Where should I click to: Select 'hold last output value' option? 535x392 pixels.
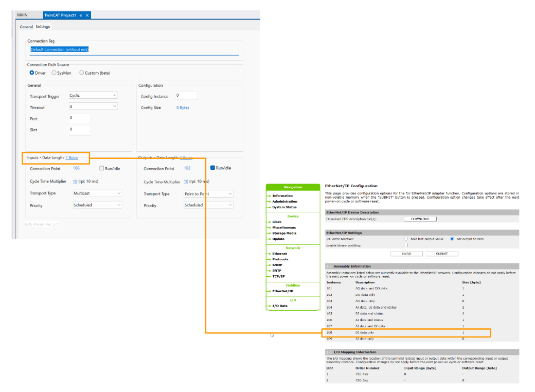[406, 239]
